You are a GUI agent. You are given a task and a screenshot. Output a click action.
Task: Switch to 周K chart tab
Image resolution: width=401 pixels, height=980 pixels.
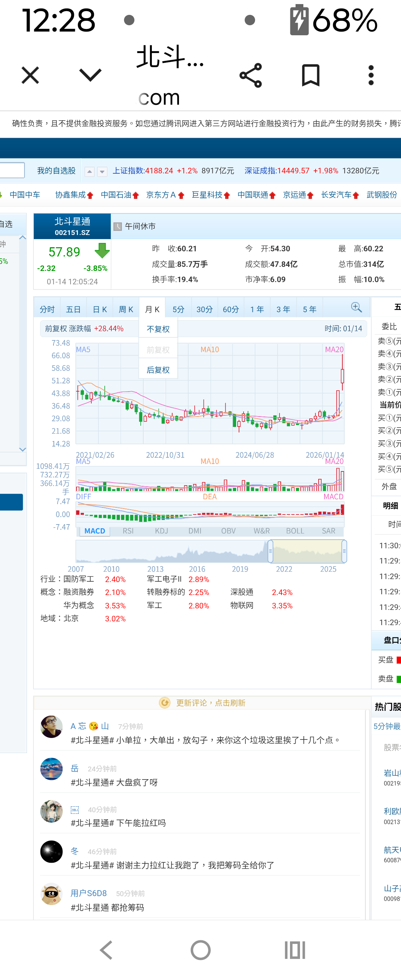pyautogui.click(x=126, y=309)
